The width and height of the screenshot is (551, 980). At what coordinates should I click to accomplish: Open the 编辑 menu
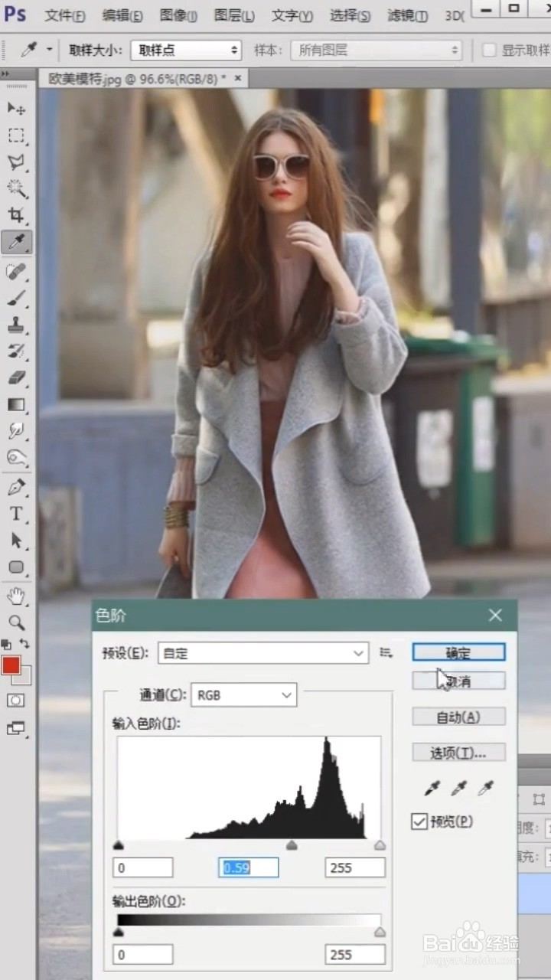122,15
